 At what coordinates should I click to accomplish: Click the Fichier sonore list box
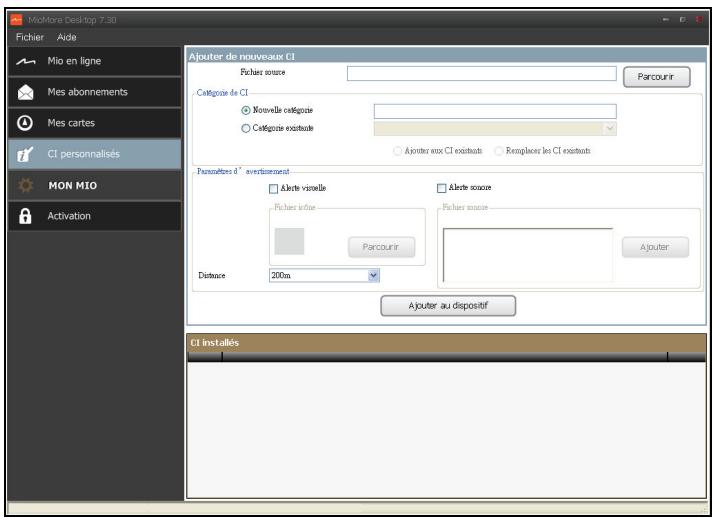[528, 255]
